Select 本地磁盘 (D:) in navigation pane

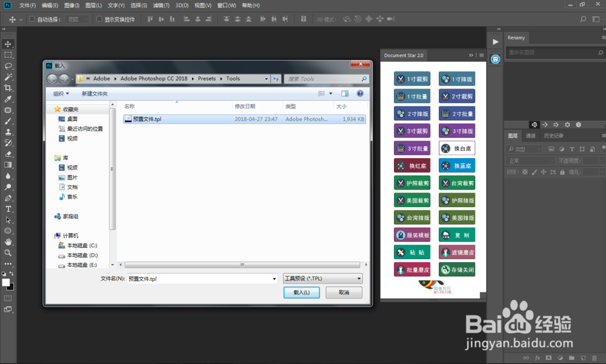pyautogui.click(x=78, y=256)
